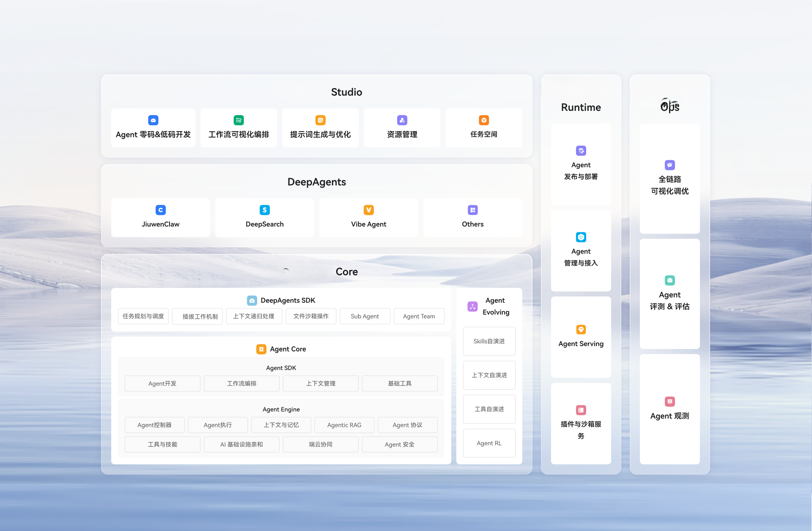Click the 任务空间 label
This screenshot has width=812, height=531.
pos(484,135)
